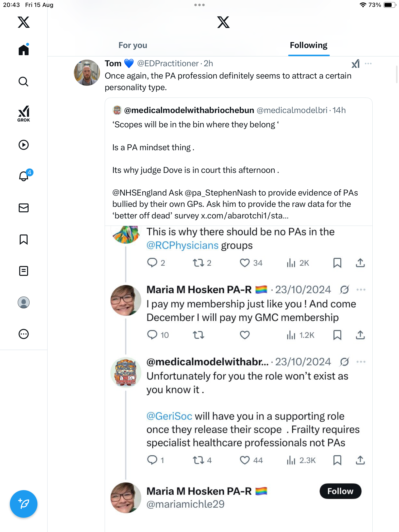
Task: Follow Maria M Hosken PA-R
Action: coord(340,491)
